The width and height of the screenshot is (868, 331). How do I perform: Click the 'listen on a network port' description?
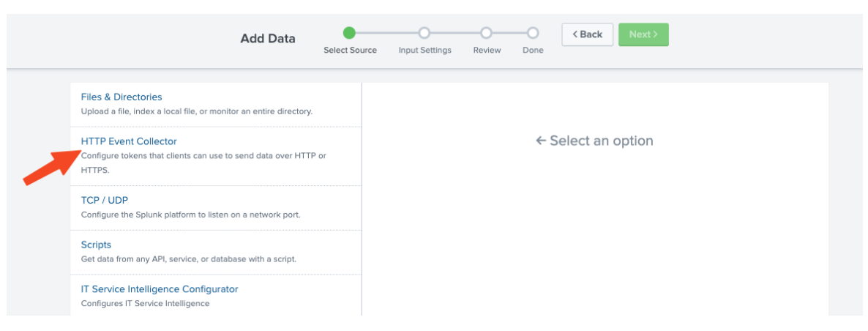190,215
